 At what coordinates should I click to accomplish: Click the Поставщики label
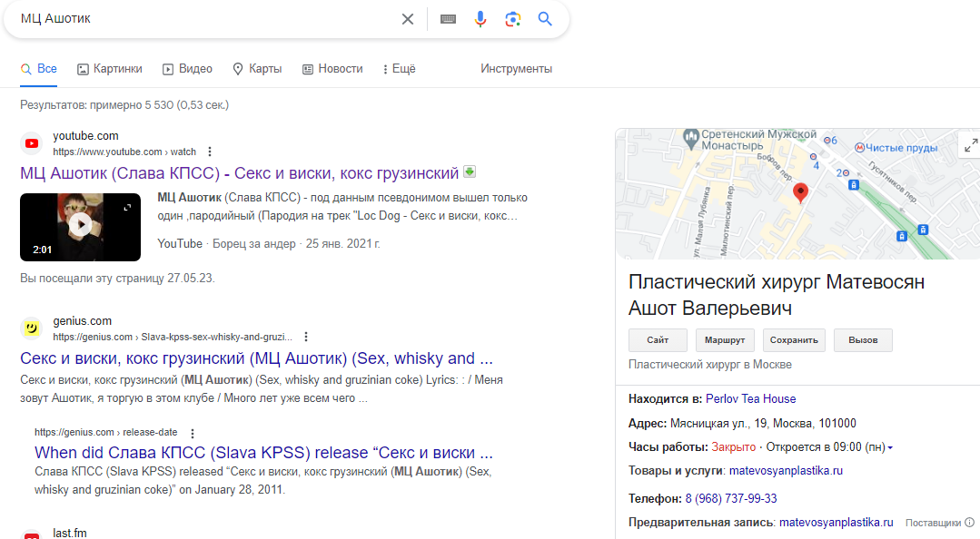[x=933, y=523]
